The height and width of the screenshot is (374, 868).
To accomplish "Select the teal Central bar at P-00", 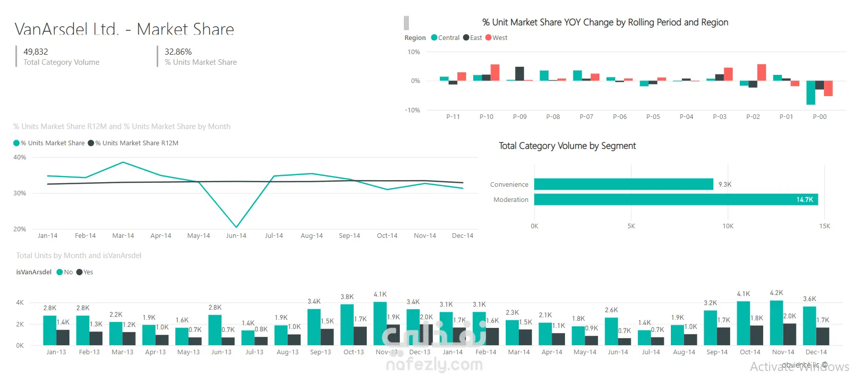I will (x=811, y=93).
